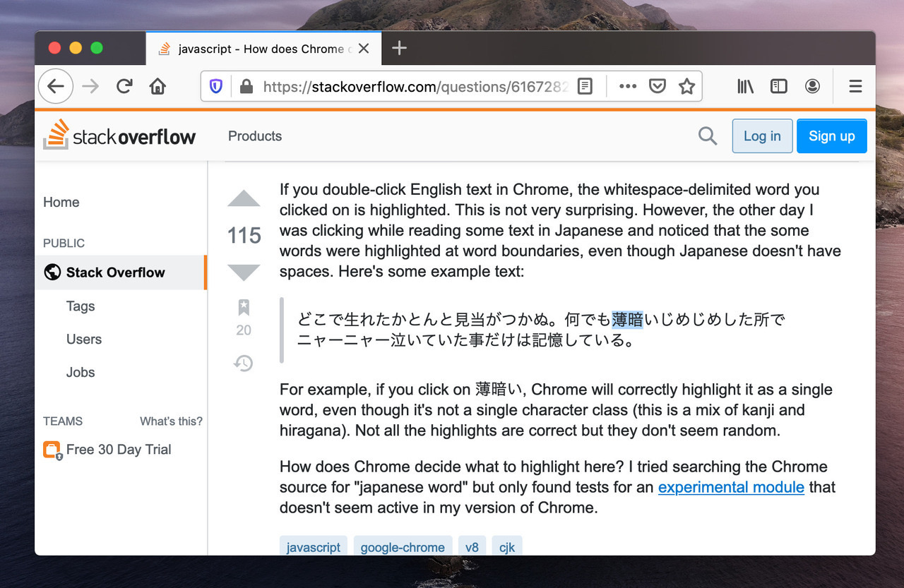Open a new browser tab

pos(399,48)
